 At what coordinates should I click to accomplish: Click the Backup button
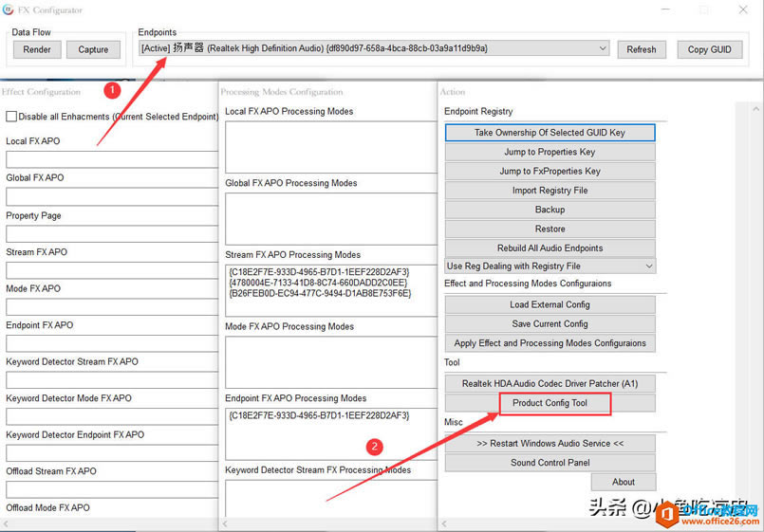(x=550, y=210)
